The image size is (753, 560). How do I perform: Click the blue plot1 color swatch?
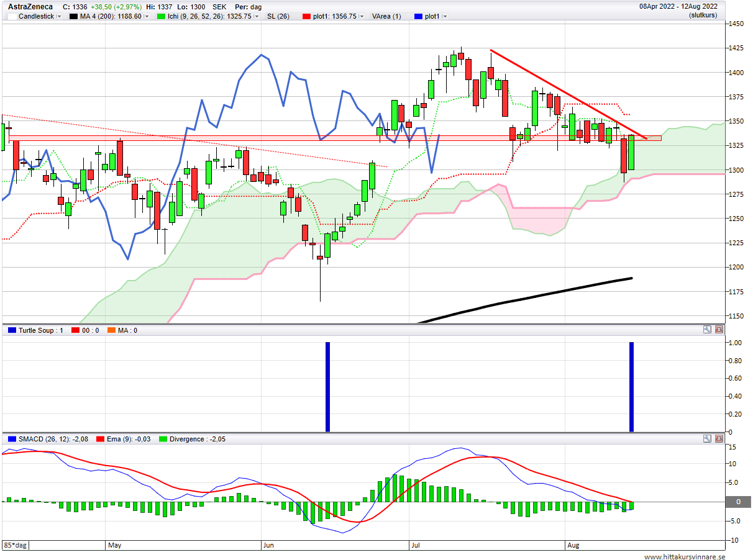(x=418, y=17)
